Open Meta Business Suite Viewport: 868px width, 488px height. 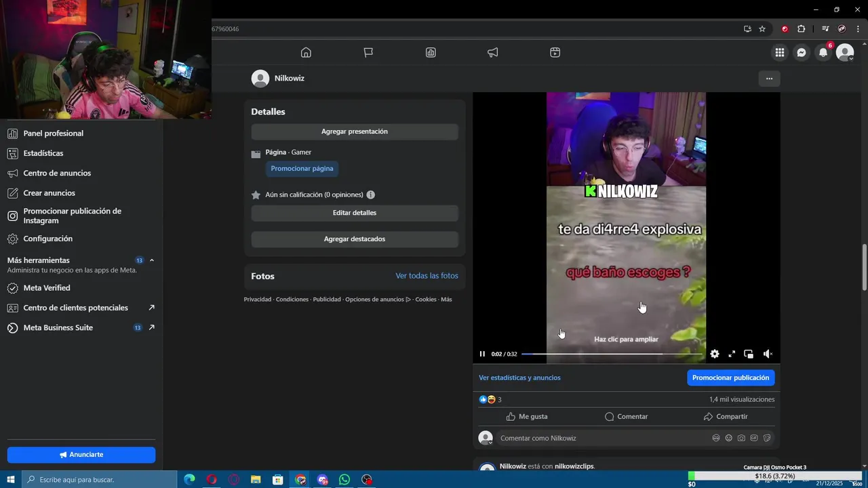81,327
